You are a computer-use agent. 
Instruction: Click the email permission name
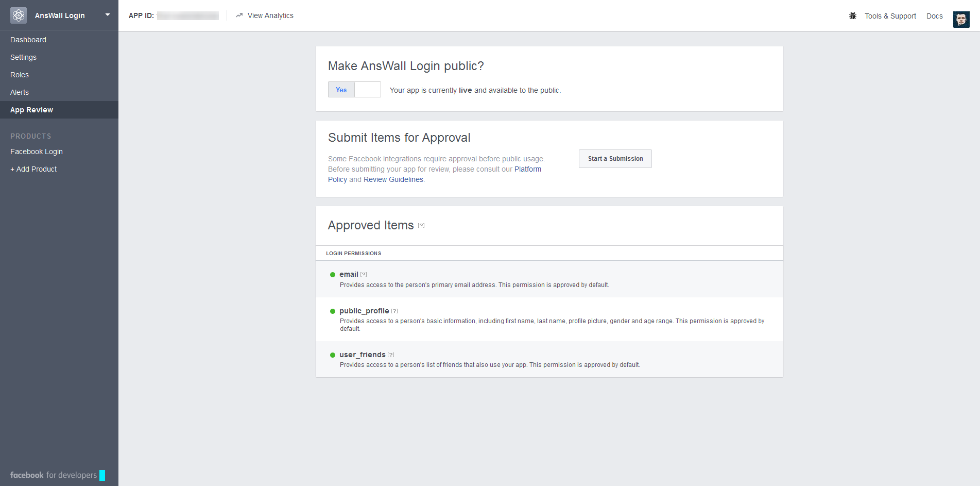click(349, 274)
